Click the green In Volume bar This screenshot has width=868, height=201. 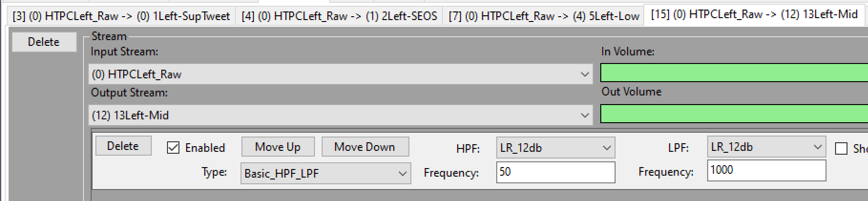[x=734, y=73]
